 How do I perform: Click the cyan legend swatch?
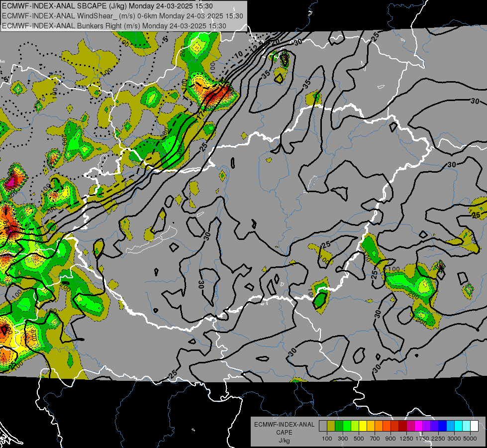pyautogui.click(x=458, y=426)
